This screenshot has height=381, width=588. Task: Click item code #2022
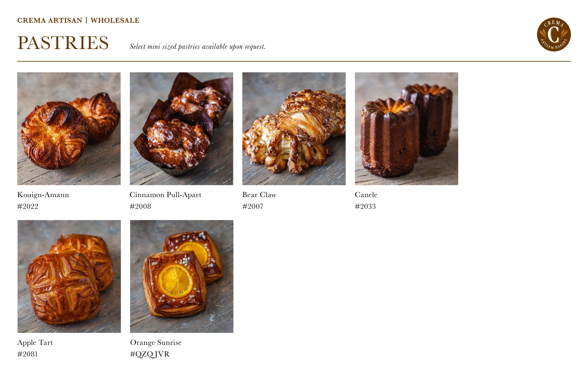point(28,207)
